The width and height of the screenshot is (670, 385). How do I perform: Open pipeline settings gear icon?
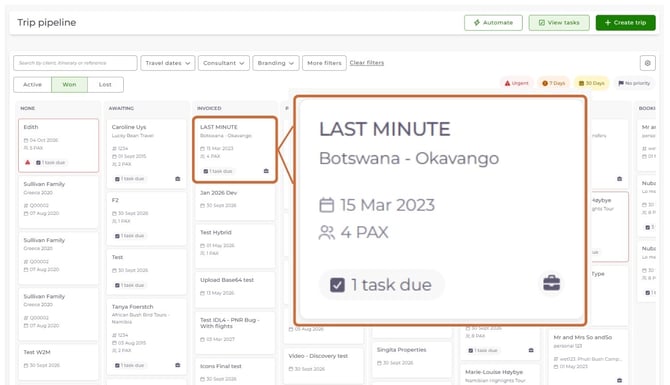tap(647, 63)
